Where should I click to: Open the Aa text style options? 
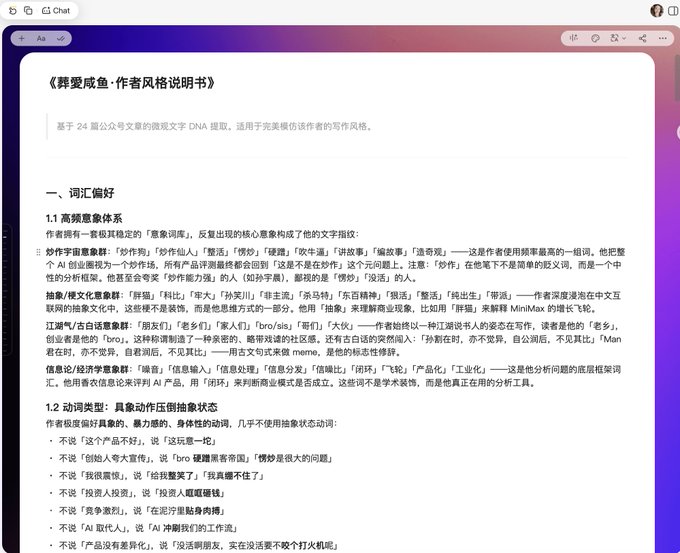(x=41, y=39)
